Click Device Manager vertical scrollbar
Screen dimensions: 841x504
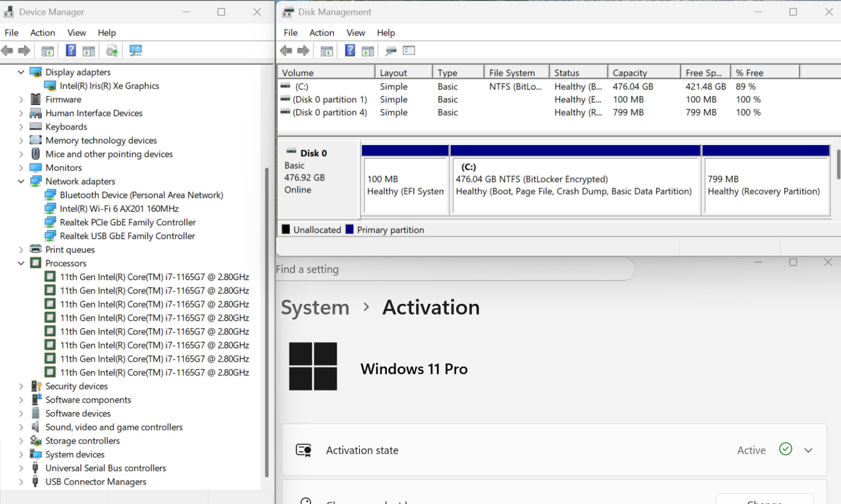click(266, 322)
